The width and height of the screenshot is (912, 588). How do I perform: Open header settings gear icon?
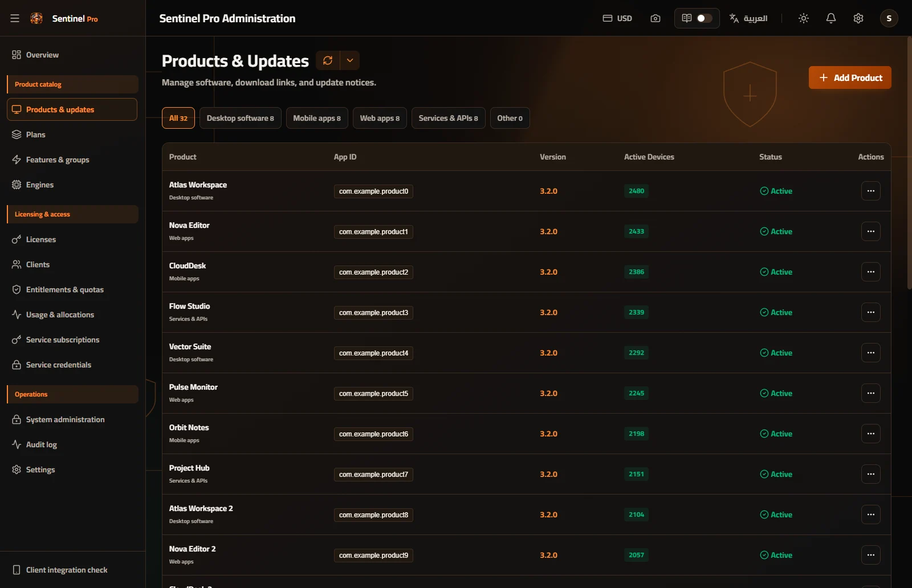tap(858, 18)
